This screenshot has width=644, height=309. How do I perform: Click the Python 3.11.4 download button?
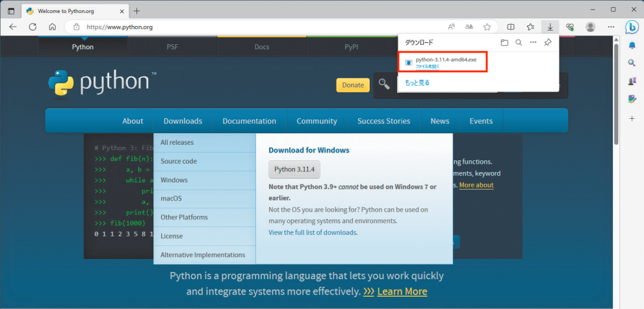[x=294, y=169]
